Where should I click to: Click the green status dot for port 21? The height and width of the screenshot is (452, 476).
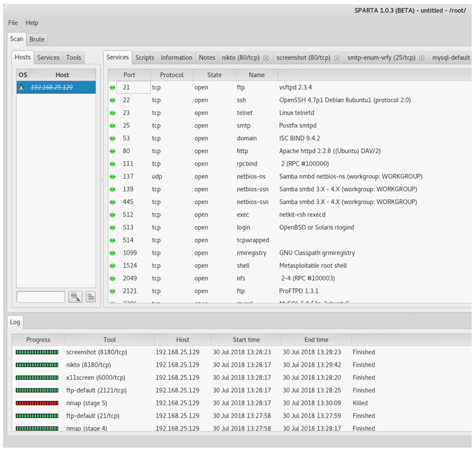click(x=113, y=88)
